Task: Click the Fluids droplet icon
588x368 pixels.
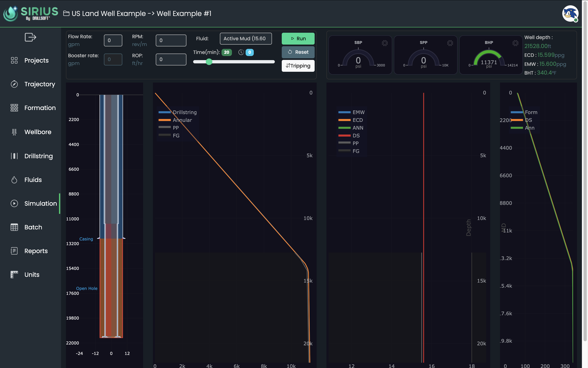Action: tap(14, 180)
